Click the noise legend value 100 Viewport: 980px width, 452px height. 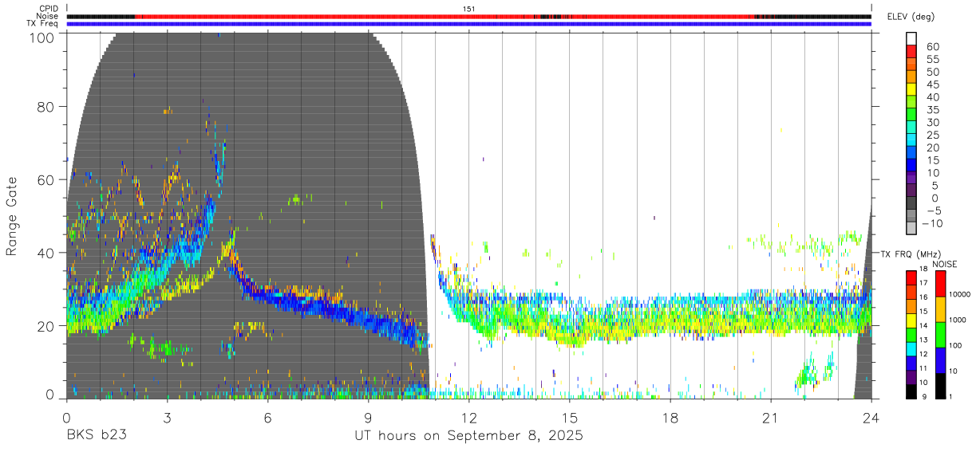[956, 346]
